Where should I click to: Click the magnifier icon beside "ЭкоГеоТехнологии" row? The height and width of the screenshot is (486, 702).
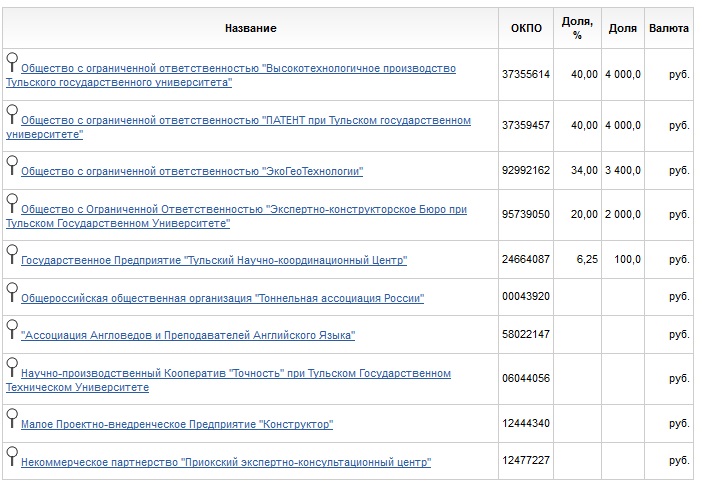point(11,163)
